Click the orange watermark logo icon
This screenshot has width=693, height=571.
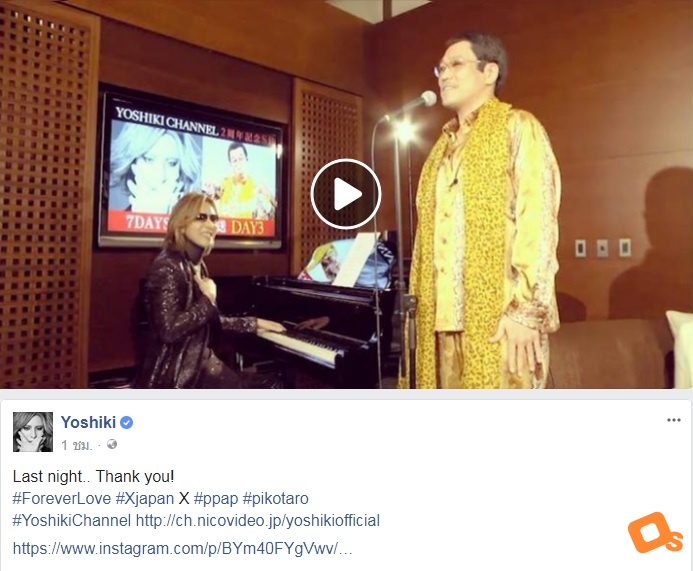coord(655,532)
